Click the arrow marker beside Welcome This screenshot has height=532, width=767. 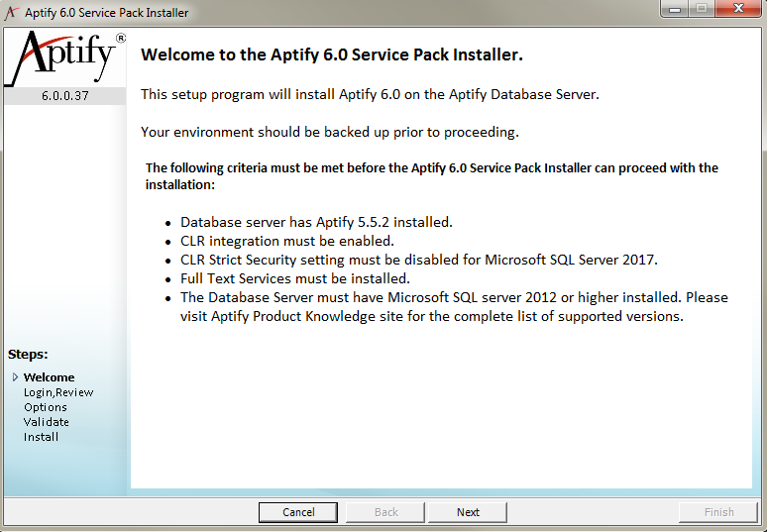pos(15,377)
